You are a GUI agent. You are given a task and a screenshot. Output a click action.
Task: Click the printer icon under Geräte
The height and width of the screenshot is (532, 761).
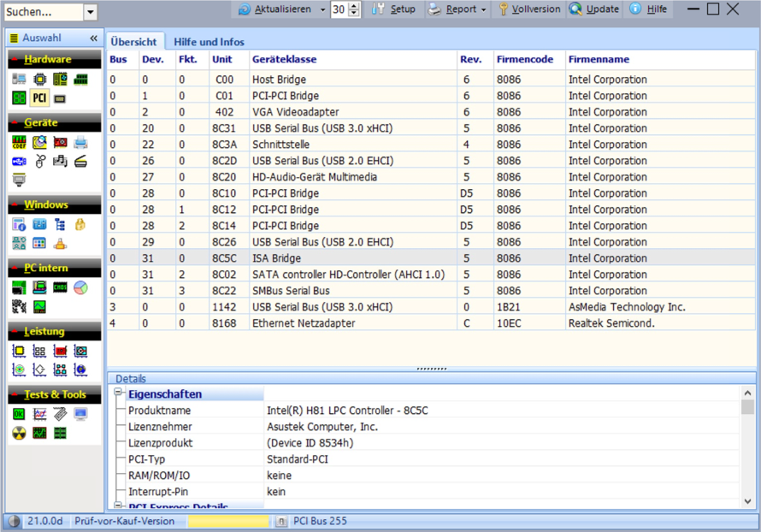(x=80, y=142)
